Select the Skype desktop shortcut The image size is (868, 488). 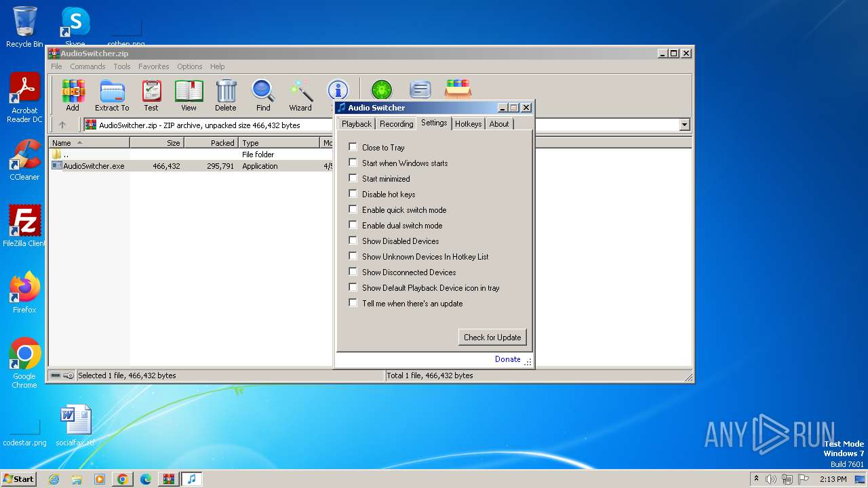(75, 27)
